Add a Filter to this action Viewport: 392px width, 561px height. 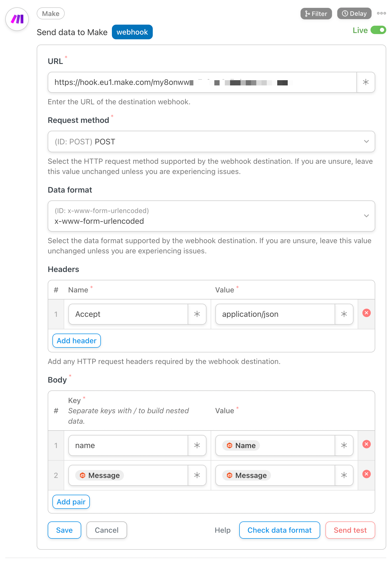(x=316, y=14)
